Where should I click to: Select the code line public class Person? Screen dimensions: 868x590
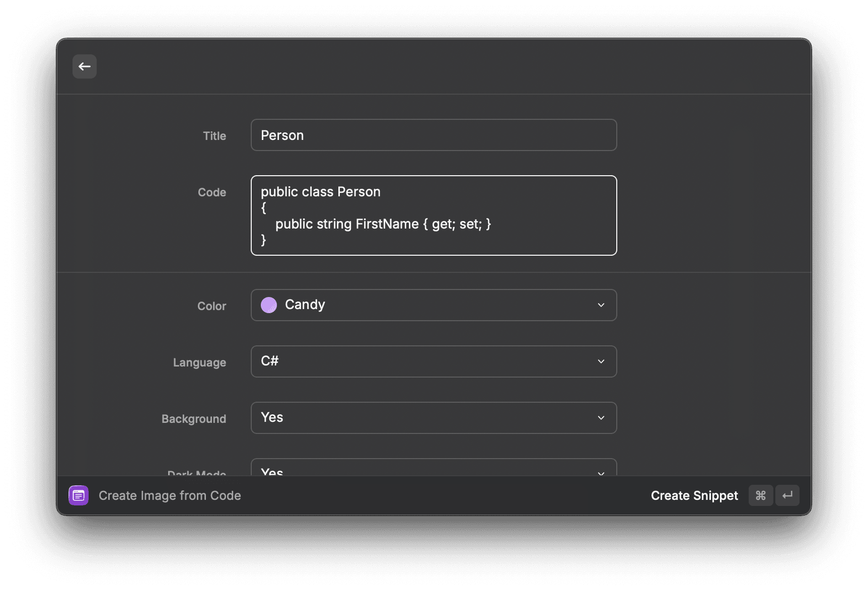pos(321,192)
